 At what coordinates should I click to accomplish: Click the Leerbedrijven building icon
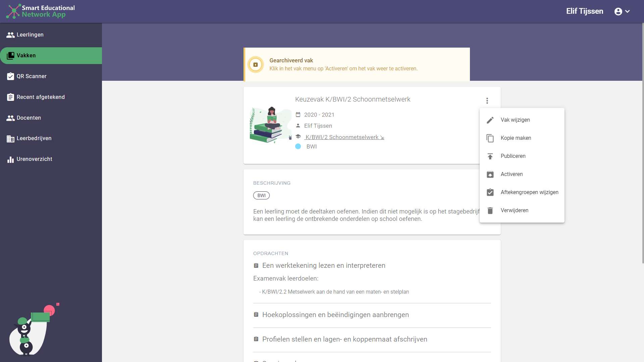point(10,139)
